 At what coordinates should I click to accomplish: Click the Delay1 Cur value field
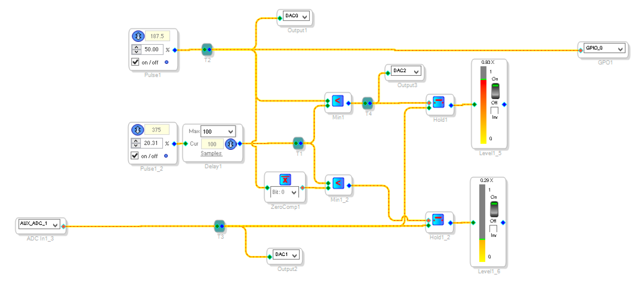(x=212, y=144)
